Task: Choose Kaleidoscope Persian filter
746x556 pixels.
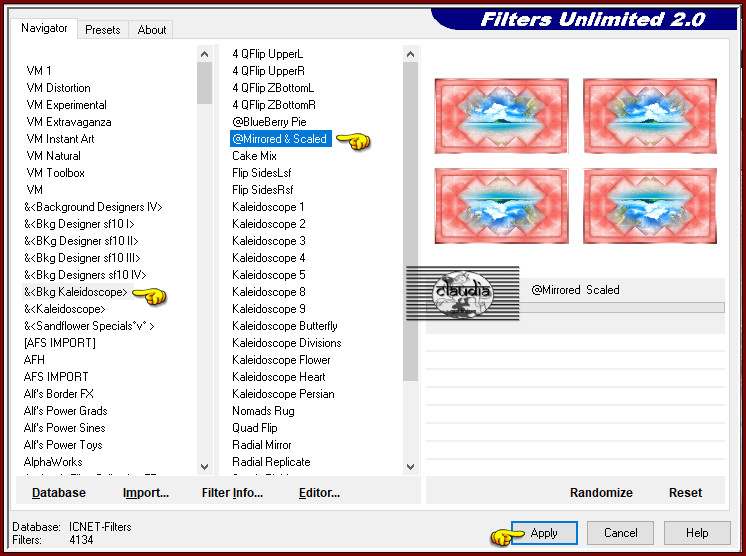Action: point(284,394)
